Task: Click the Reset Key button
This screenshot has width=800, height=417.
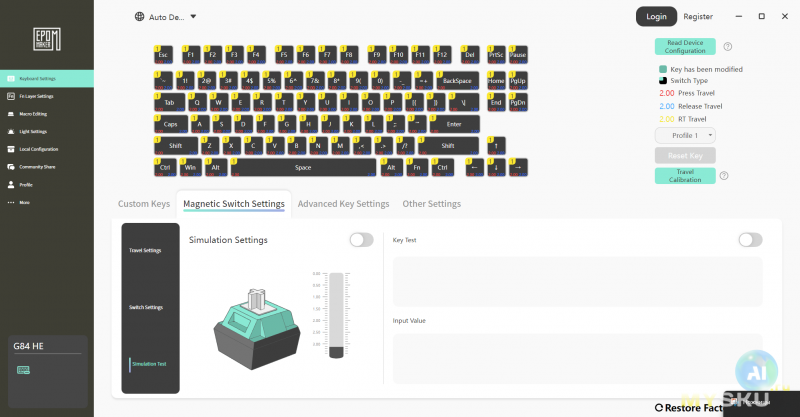Action: click(x=685, y=156)
